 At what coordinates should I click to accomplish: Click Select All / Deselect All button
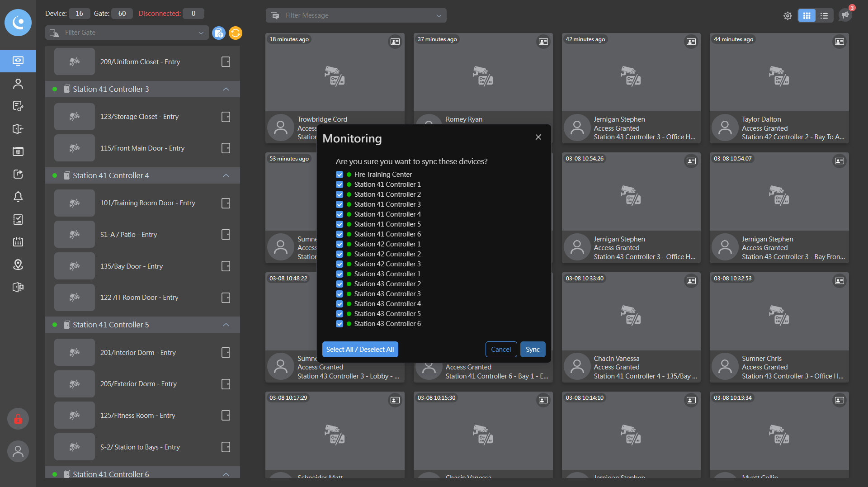360,350
